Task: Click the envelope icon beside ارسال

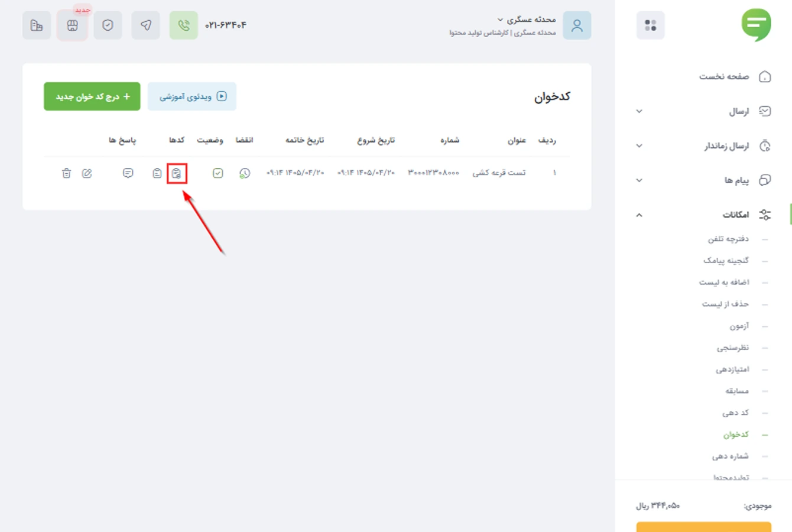Action: (x=765, y=111)
